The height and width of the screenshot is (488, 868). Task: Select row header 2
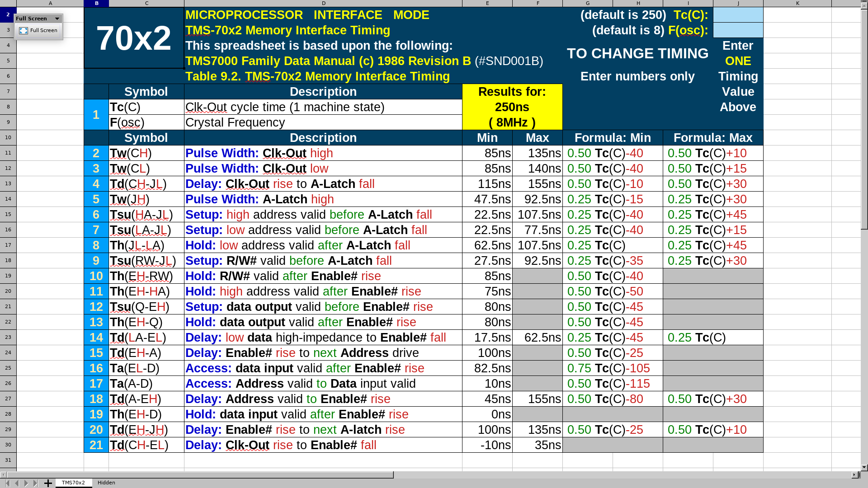coord(8,15)
